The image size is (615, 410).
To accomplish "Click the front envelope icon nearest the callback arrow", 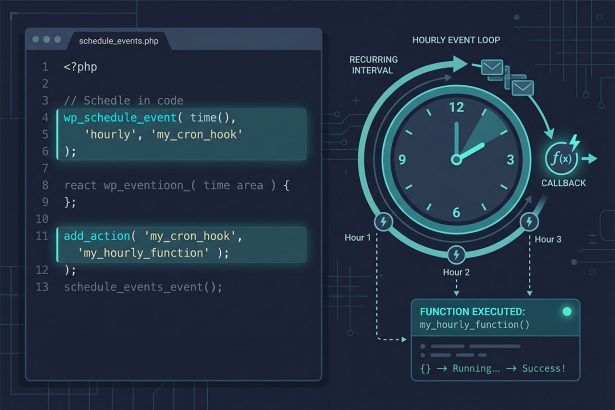I will [x=523, y=88].
